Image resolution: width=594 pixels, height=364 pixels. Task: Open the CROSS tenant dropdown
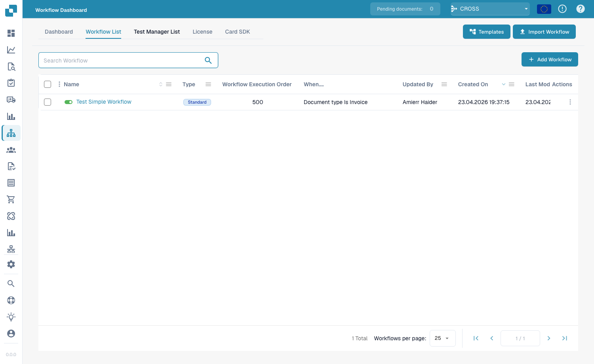(x=490, y=9)
